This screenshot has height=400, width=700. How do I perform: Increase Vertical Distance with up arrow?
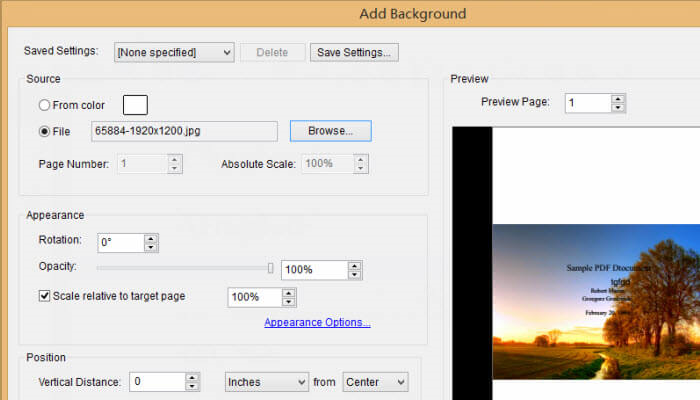point(192,377)
